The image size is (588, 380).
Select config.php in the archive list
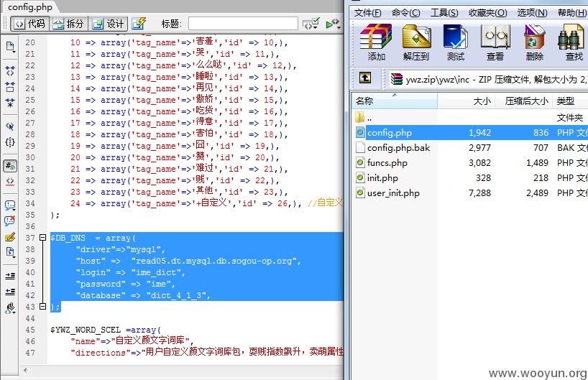coord(471,132)
